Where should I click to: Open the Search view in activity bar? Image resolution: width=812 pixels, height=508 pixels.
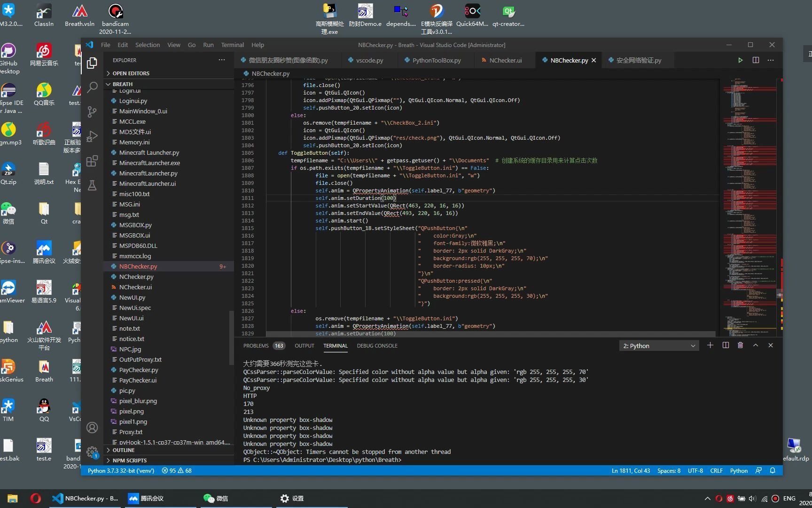point(92,87)
